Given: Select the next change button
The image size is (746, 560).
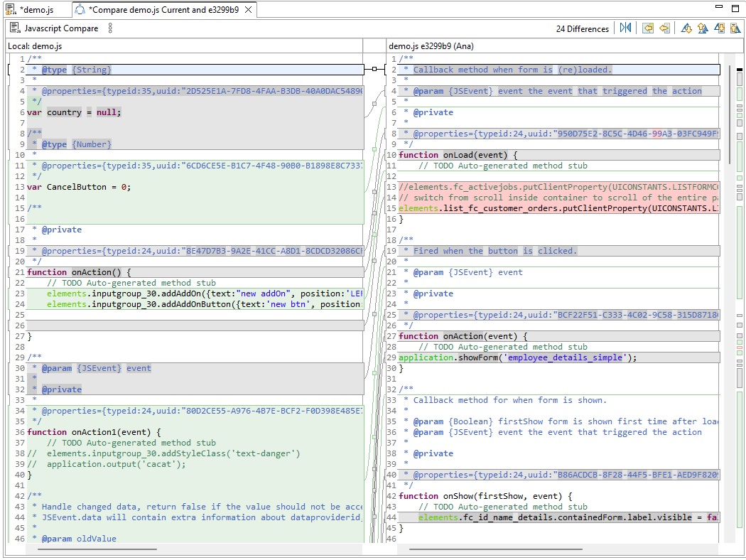Looking at the screenshot, I should point(719,28).
